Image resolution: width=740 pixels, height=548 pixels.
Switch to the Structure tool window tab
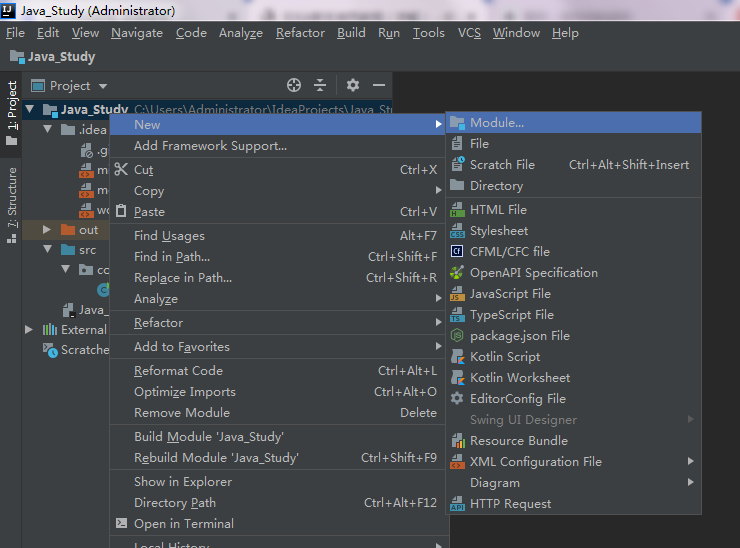click(11, 205)
